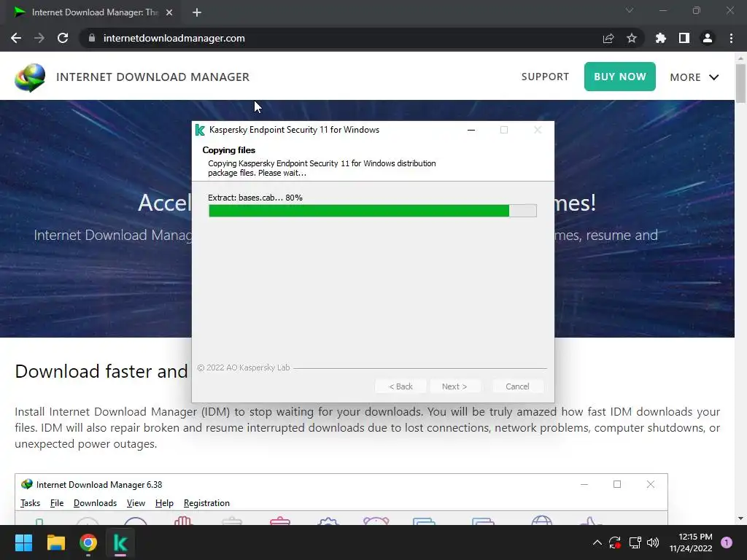Open Tasks menu in IDM screenshot

coord(30,503)
